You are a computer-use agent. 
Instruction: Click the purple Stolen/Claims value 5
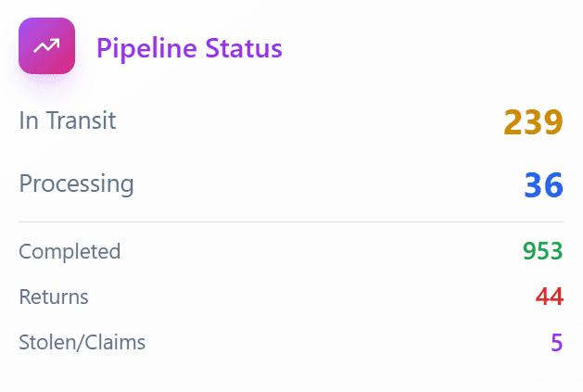556,343
